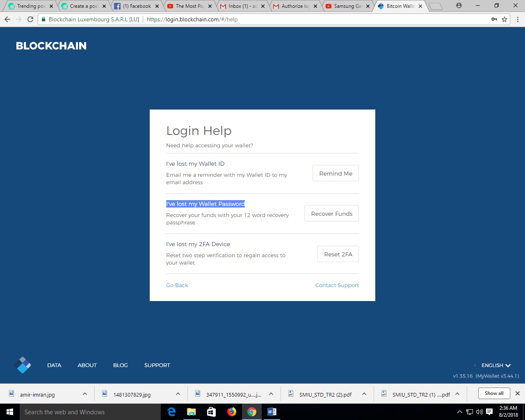Switch to the Authorize log tab
The height and width of the screenshot is (420, 525).
(x=295, y=6)
